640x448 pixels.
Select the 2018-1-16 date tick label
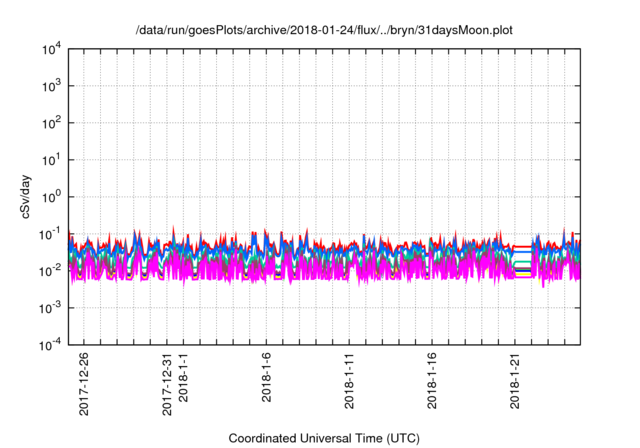433,382
